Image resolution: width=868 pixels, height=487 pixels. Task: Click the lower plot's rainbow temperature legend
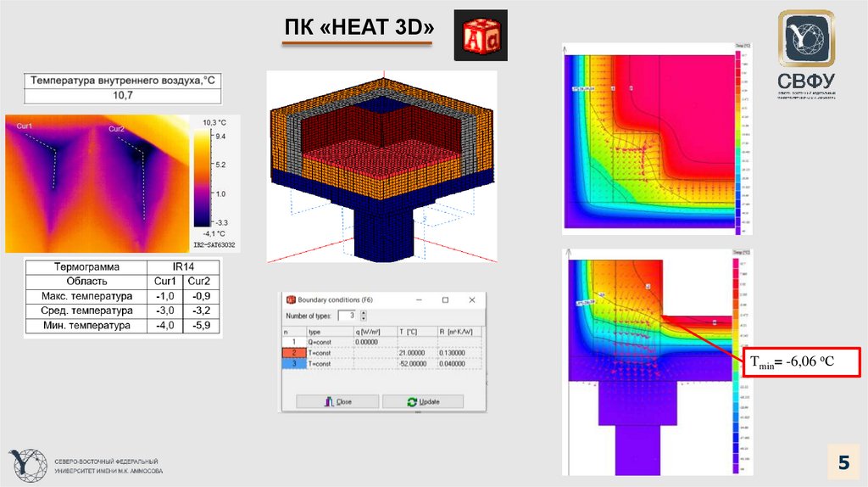736,367
